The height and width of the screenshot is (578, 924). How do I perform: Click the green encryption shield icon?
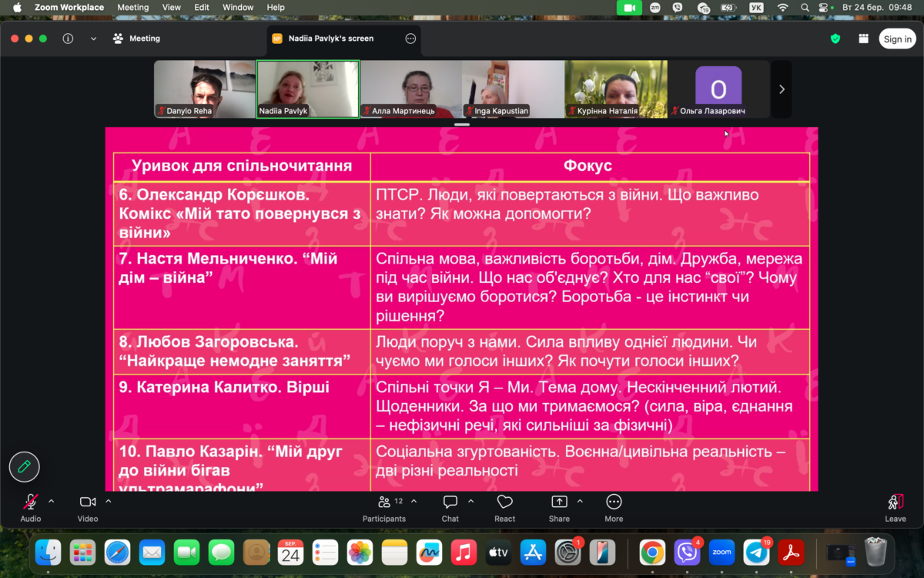[835, 39]
